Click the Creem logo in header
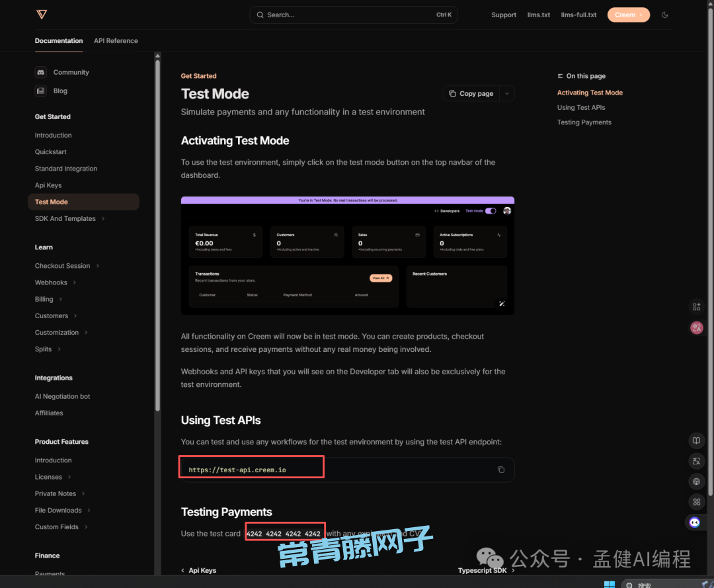 click(42, 15)
